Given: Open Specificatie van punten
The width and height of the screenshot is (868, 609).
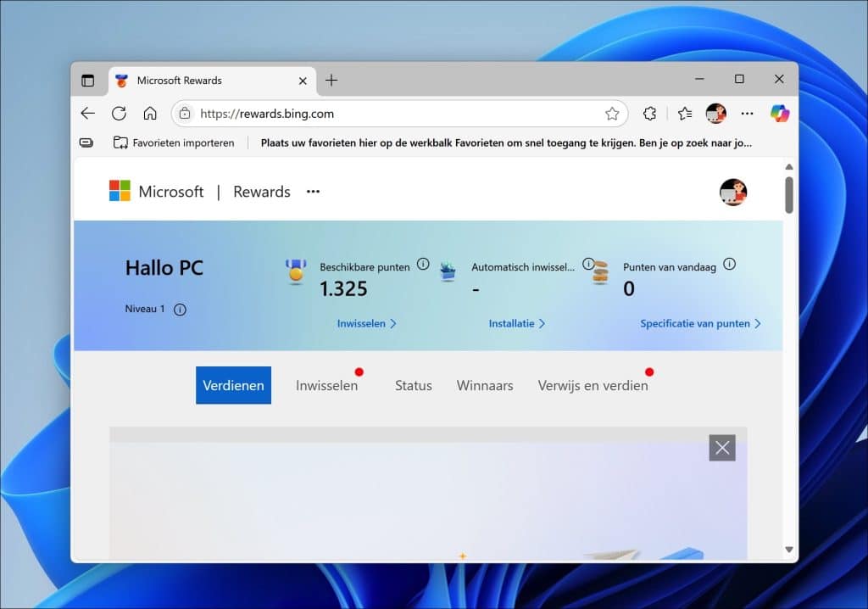Looking at the screenshot, I should (x=700, y=324).
